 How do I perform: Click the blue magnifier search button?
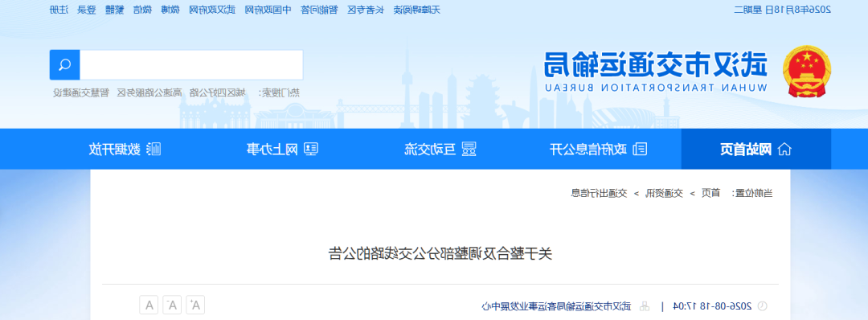click(x=65, y=65)
